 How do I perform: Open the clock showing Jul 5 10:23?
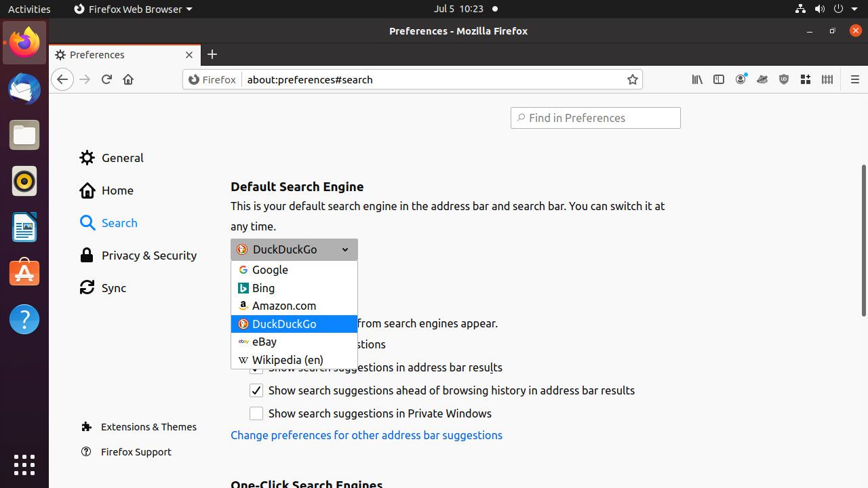click(458, 9)
